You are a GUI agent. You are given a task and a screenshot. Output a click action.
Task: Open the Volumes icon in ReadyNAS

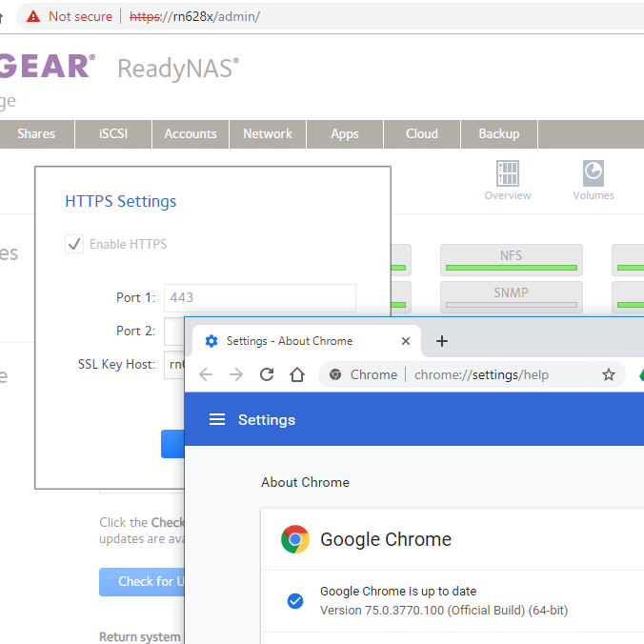click(x=594, y=180)
